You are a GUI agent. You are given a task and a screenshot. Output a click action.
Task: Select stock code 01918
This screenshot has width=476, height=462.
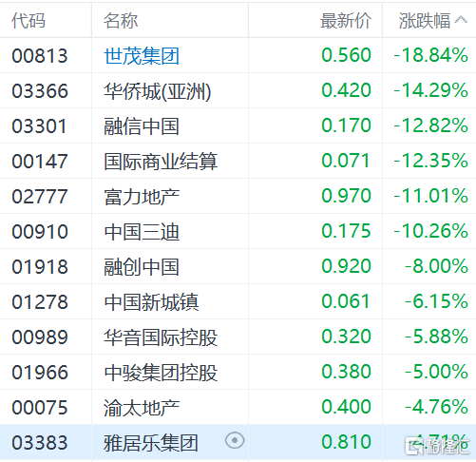click(x=40, y=267)
